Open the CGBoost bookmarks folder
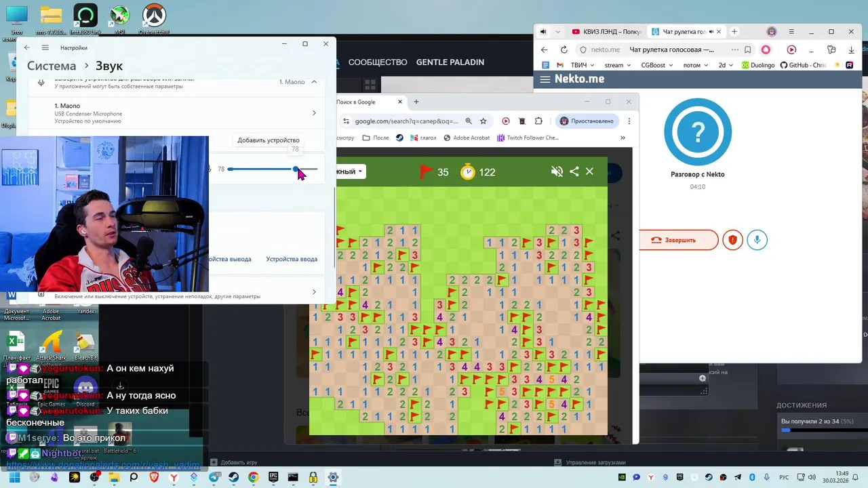The height and width of the screenshot is (488, 868). click(x=657, y=65)
